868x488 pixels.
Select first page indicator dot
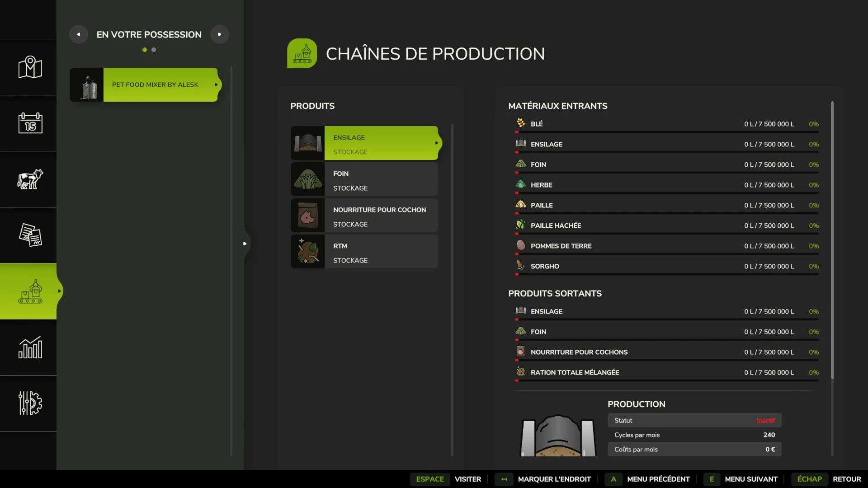point(145,50)
